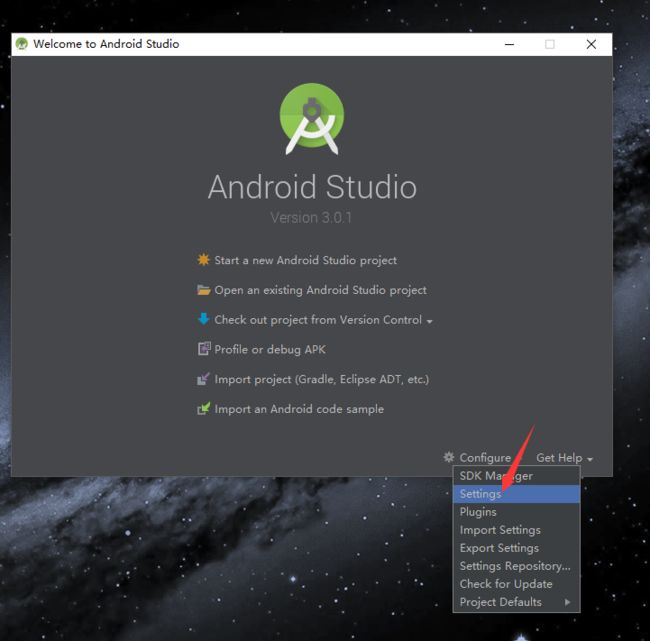
Task: Close the Welcome to Android Studio window
Action: pyautogui.click(x=591, y=44)
